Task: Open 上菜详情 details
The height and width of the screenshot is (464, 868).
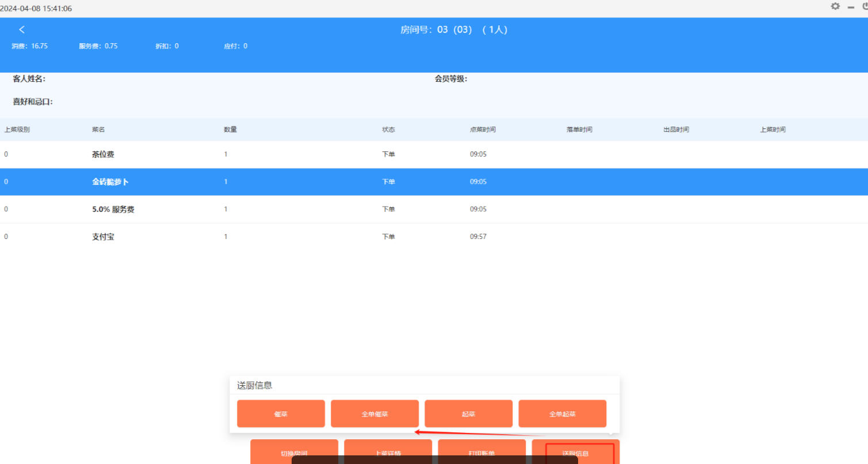Action: 388,448
